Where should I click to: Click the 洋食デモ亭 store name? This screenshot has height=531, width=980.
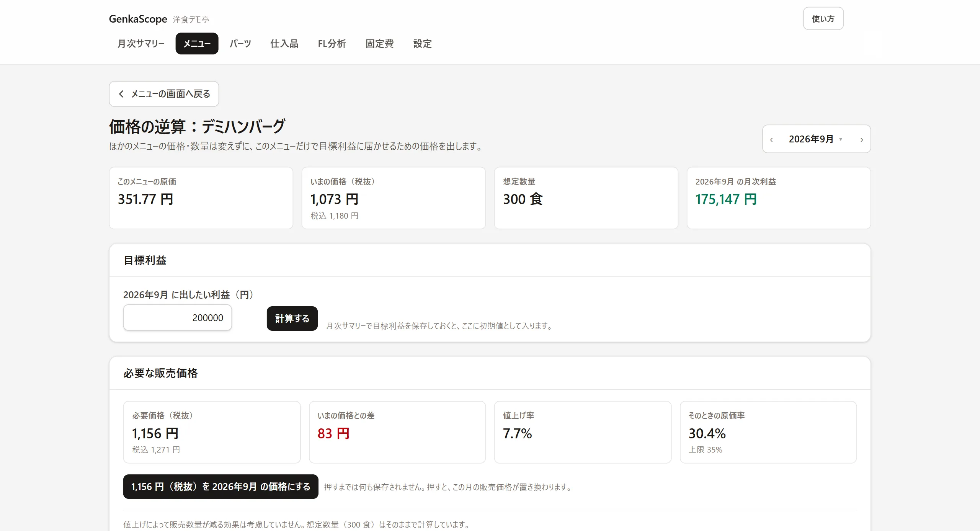click(191, 20)
